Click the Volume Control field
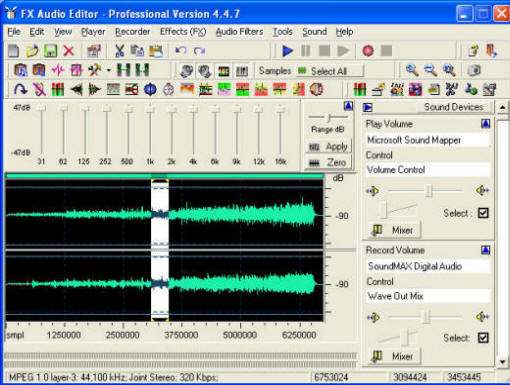 tap(428, 170)
